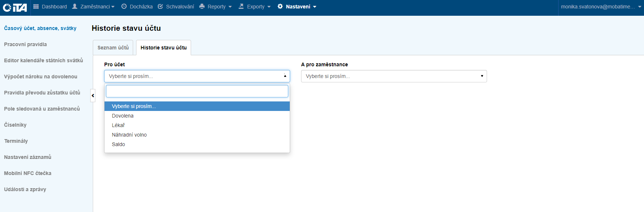The height and width of the screenshot is (212, 644).
Task: Open the Reporty printer icon menu
Action: point(202,7)
